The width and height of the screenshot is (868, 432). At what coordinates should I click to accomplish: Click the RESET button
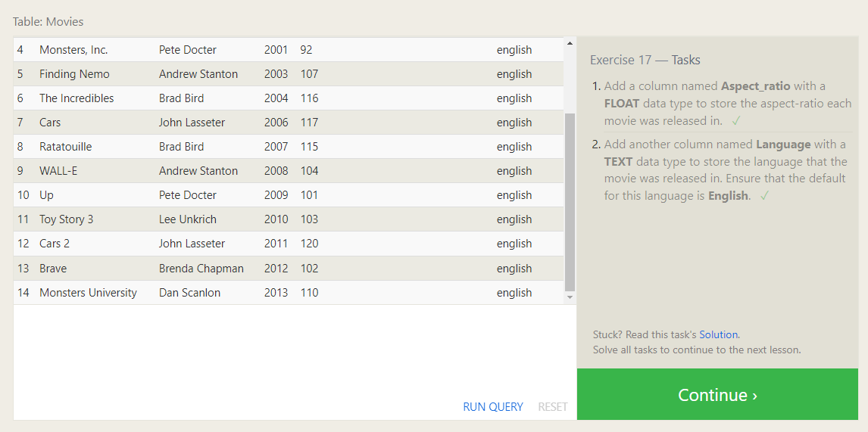[552, 407]
